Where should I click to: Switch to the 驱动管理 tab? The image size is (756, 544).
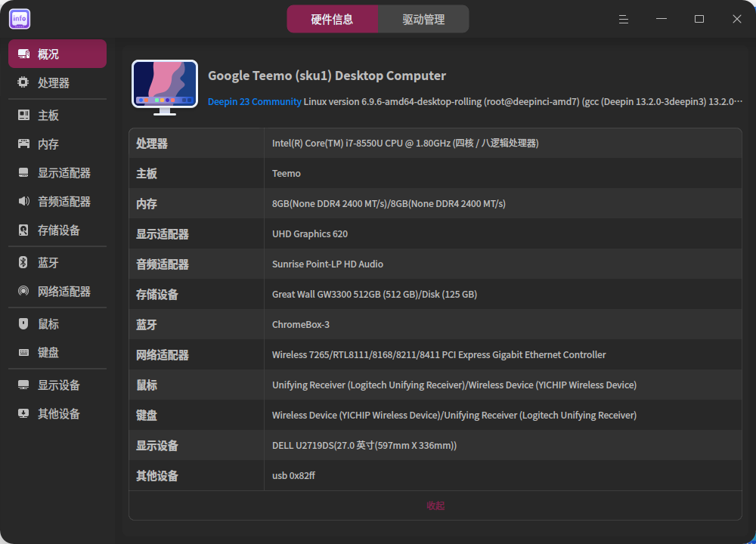(x=423, y=20)
